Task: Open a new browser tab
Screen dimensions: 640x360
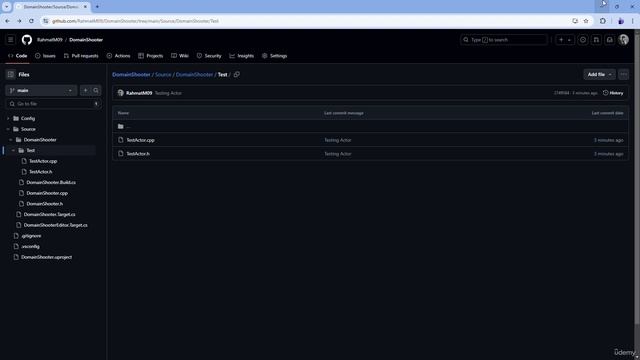Action: [x=97, y=7]
